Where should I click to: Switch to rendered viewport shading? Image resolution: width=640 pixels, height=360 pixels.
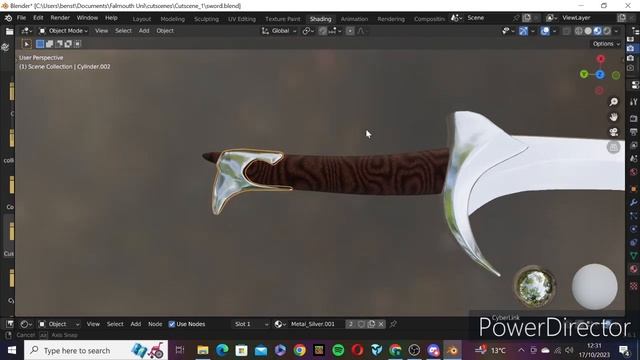pyautogui.click(x=607, y=31)
